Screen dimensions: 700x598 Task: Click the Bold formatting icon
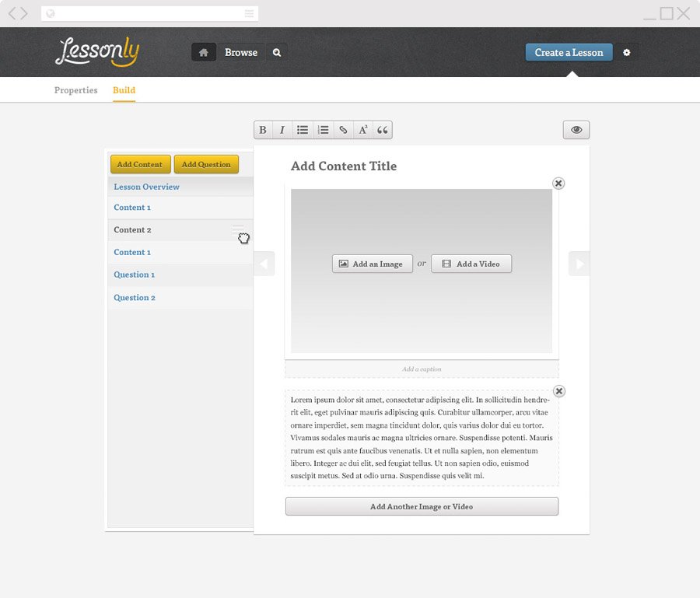(x=263, y=130)
